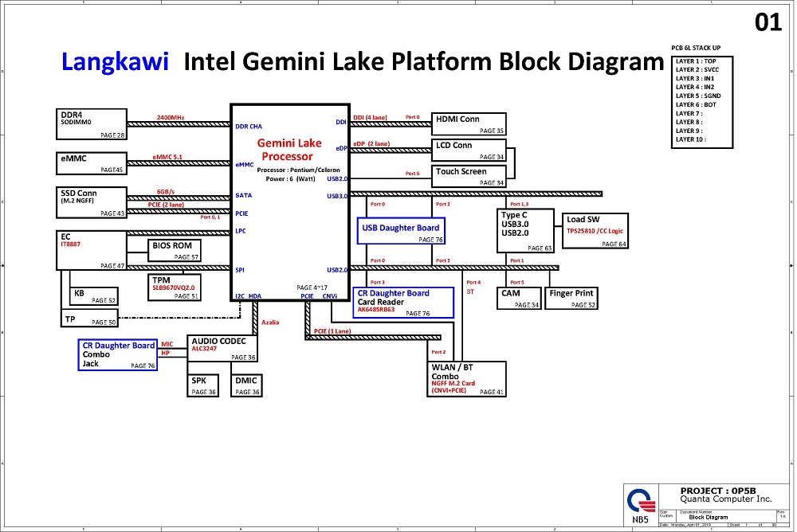Click the DDI (4 lane) label
This screenshot has width=797, height=532.
pos(370,117)
